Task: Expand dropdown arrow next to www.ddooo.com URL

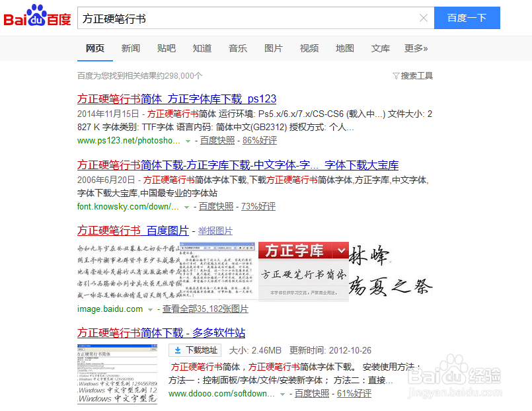Action: click(x=282, y=394)
